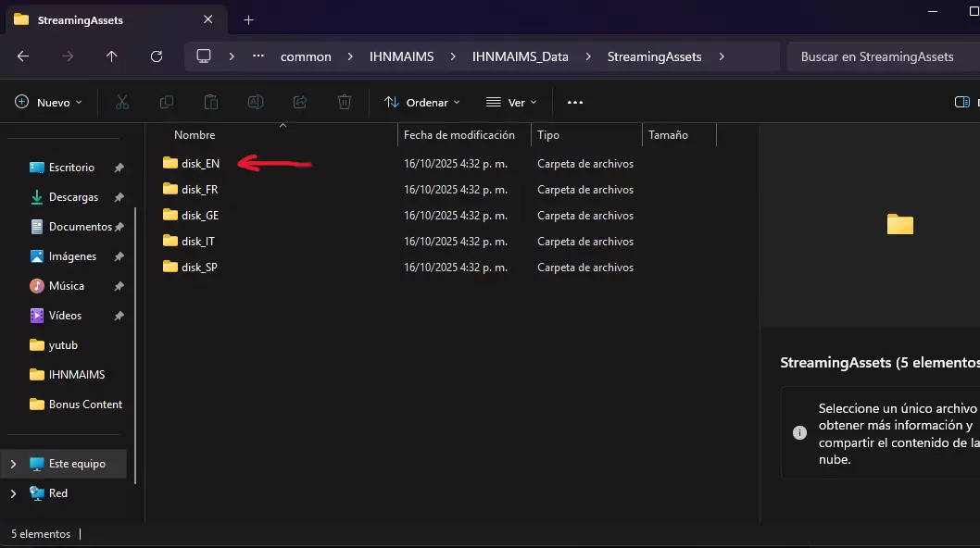This screenshot has height=548, width=980.
Task: Open the Ver view dropdown
Action: point(511,103)
